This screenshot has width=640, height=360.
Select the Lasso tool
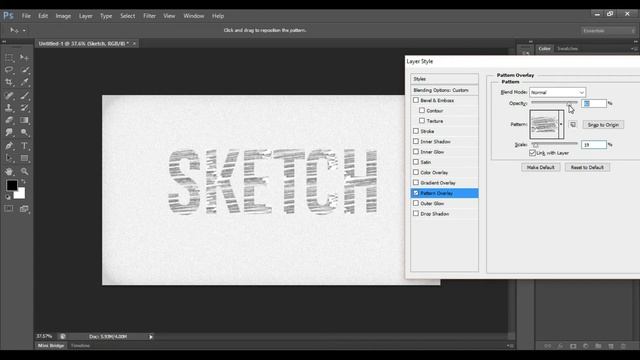[9, 70]
